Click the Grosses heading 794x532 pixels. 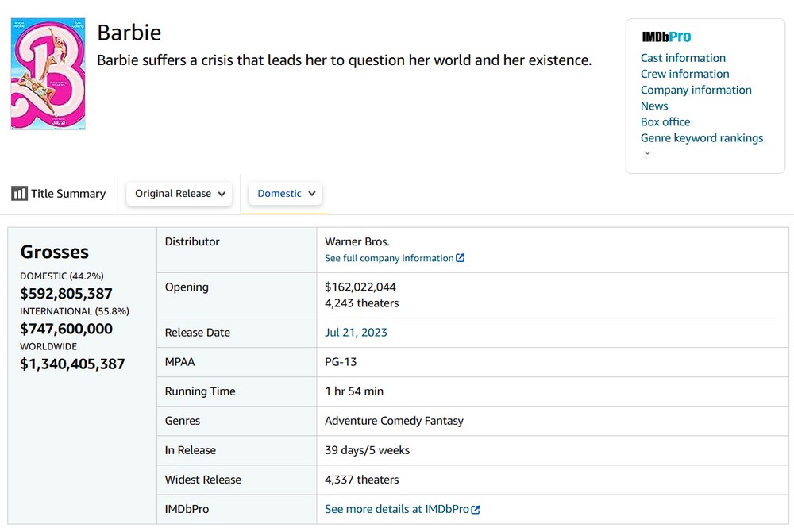tap(54, 252)
